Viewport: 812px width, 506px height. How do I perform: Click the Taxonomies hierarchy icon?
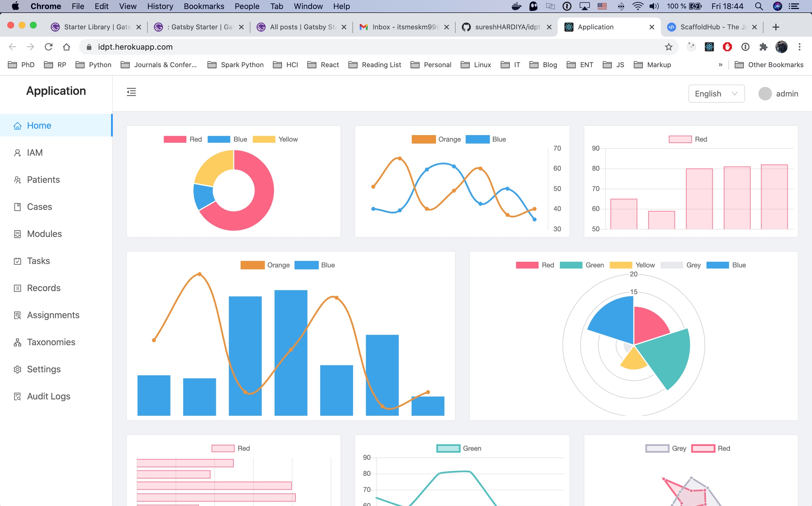(x=17, y=342)
